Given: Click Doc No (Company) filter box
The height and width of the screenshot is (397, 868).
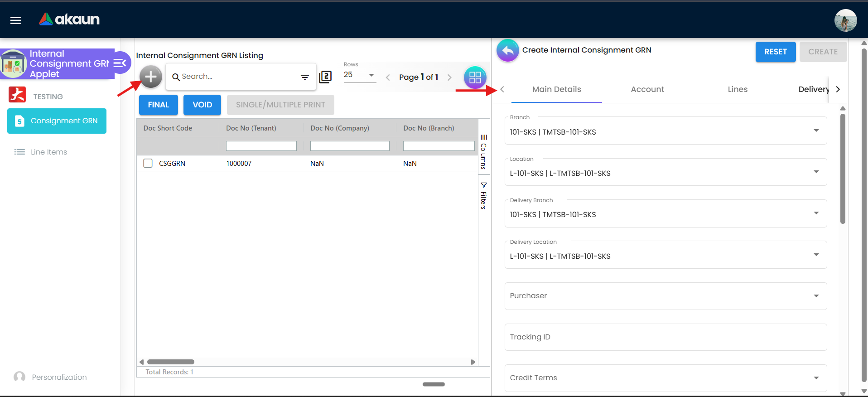Looking at the screenshot, I should [350, 146].
